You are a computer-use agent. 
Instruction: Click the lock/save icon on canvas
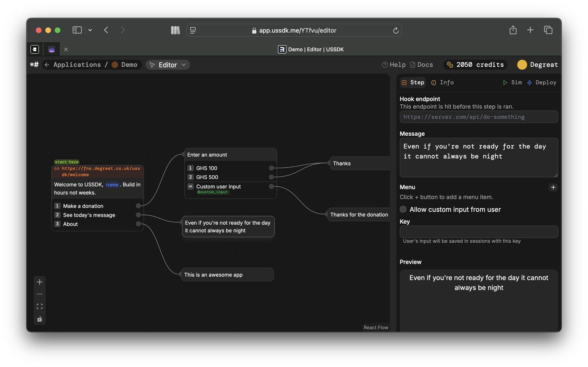(40, 319)
